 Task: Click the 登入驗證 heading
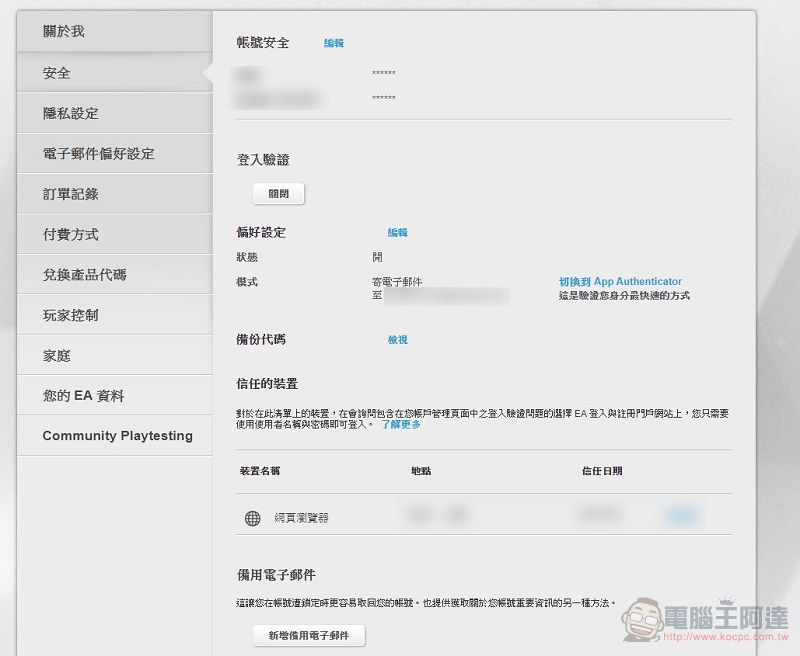(263, 160)
